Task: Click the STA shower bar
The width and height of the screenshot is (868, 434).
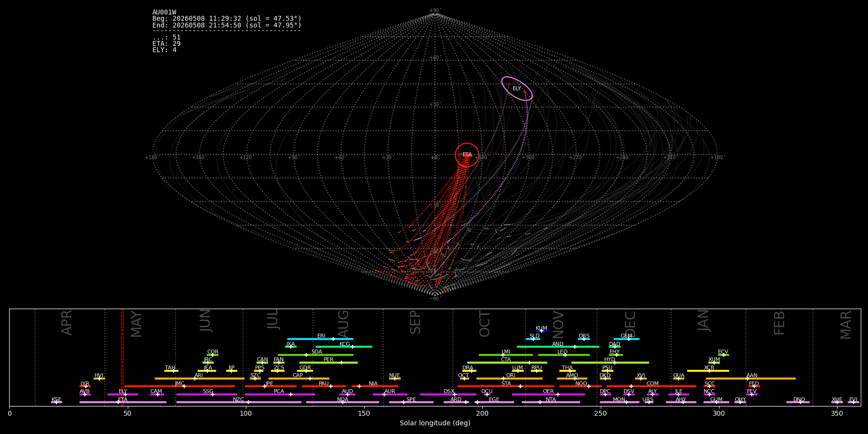Action: click(506, 386)
